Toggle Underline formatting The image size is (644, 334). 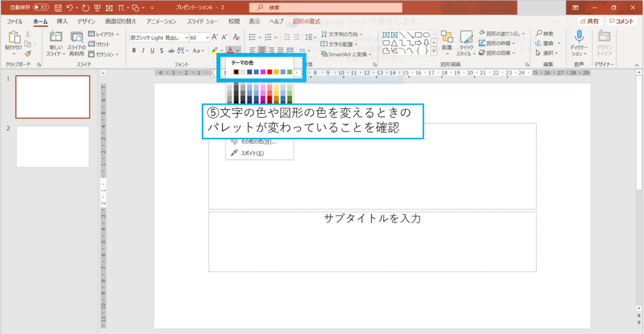[152, 50]
